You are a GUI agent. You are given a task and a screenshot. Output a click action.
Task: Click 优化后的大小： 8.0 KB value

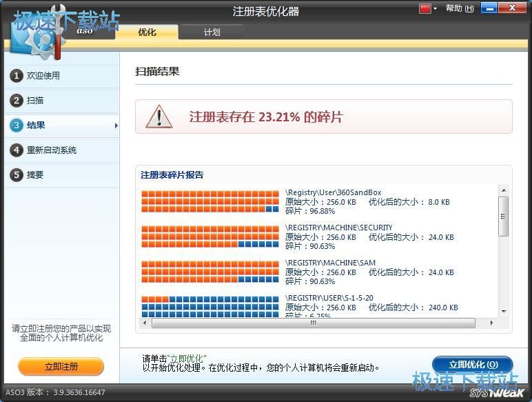point(409,202)
